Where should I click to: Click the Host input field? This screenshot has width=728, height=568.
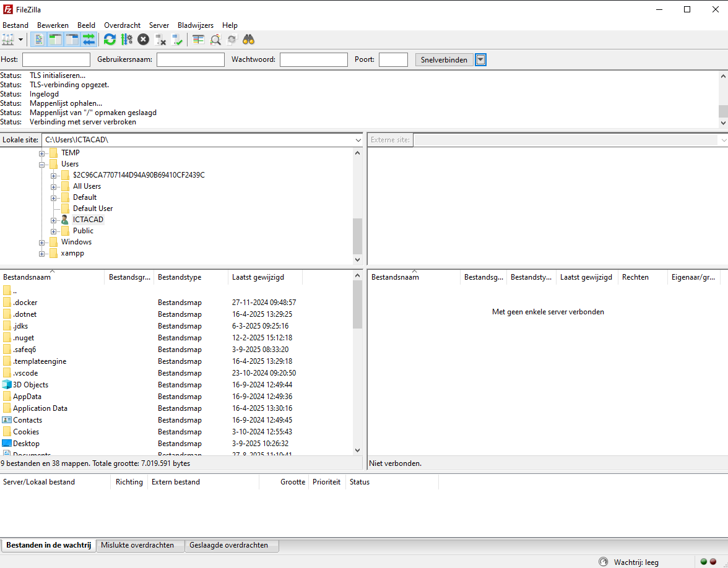(x=56, y=60)
